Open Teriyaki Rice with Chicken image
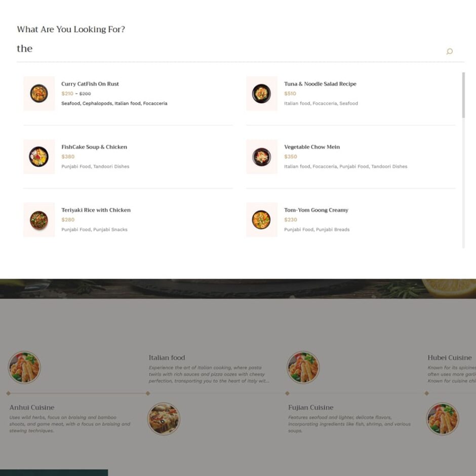 coord(39,220)
